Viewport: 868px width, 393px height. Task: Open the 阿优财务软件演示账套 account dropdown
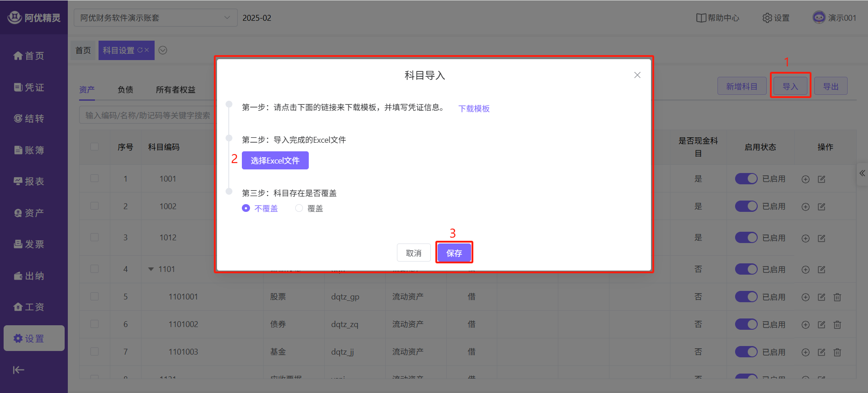pyautogui.click(x=155, y=18)
